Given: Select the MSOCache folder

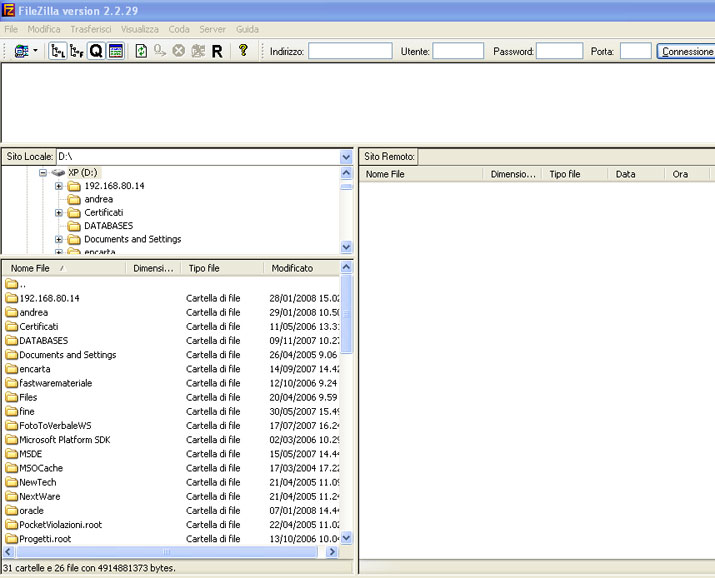Looking at the screenshot, I should [x=41, y=468].
